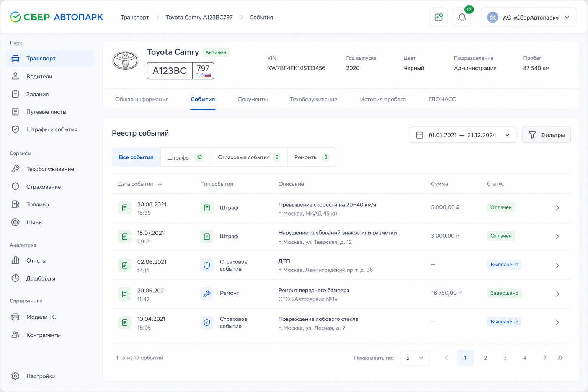Go to page 2 of events

point(485,358)
